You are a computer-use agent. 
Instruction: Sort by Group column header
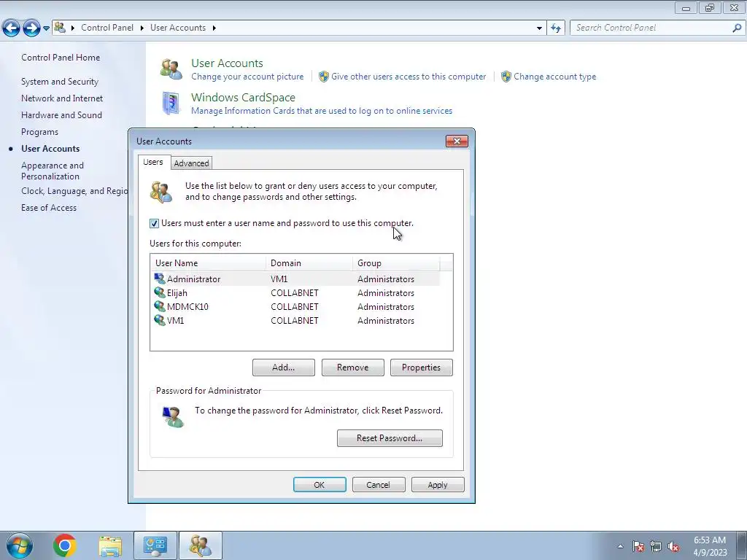point(396,263)
